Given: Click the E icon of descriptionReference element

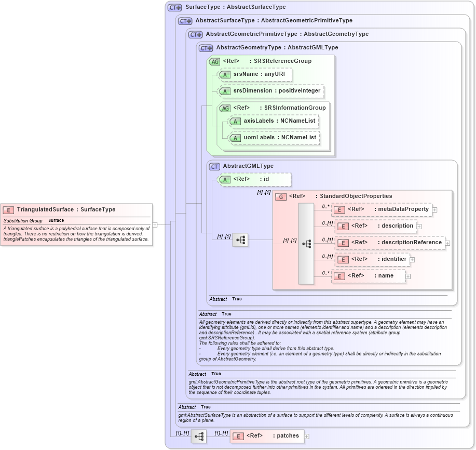Looking at the screenshot, I should pos(343,243).
